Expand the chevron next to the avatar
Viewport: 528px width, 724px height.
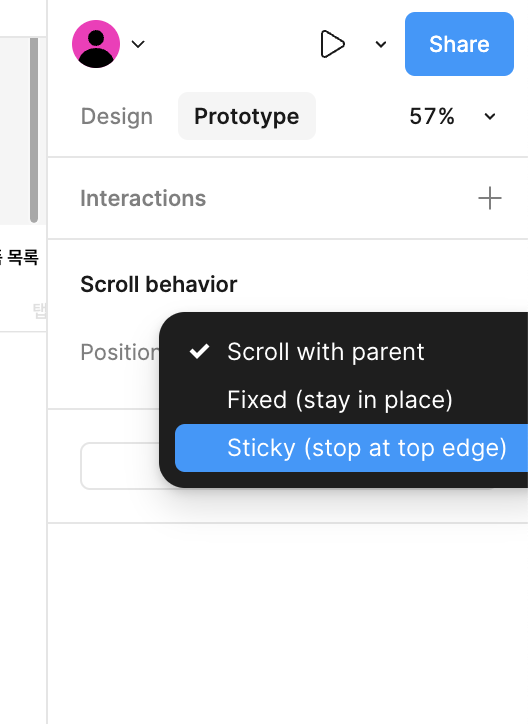138,44
